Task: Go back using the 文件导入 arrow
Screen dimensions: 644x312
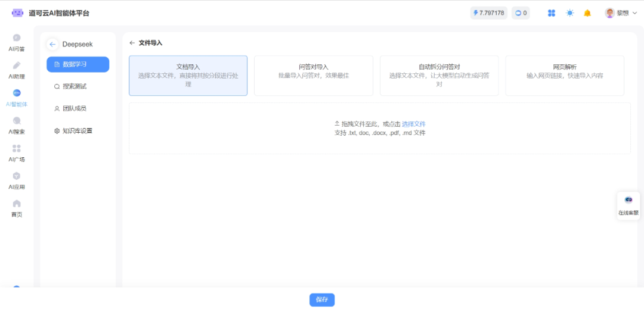Action: click(x=132, y=43)
